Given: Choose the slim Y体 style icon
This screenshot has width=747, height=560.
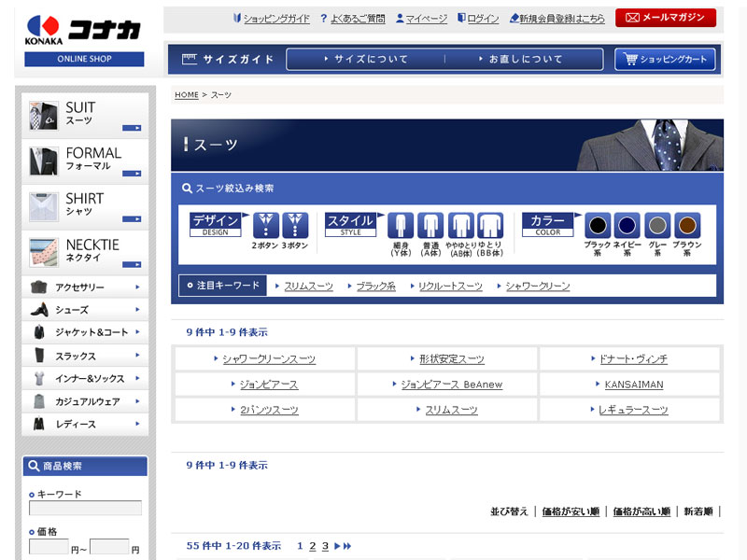Looking at the screenshot, I should point(401,225).
